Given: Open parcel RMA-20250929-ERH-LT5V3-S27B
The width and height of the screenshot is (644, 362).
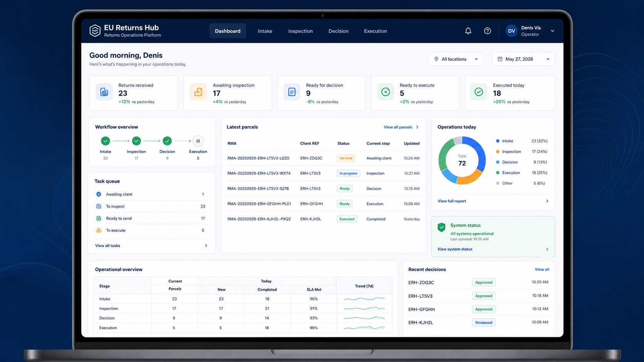Looking at the screenshot, I should (258, 189).
